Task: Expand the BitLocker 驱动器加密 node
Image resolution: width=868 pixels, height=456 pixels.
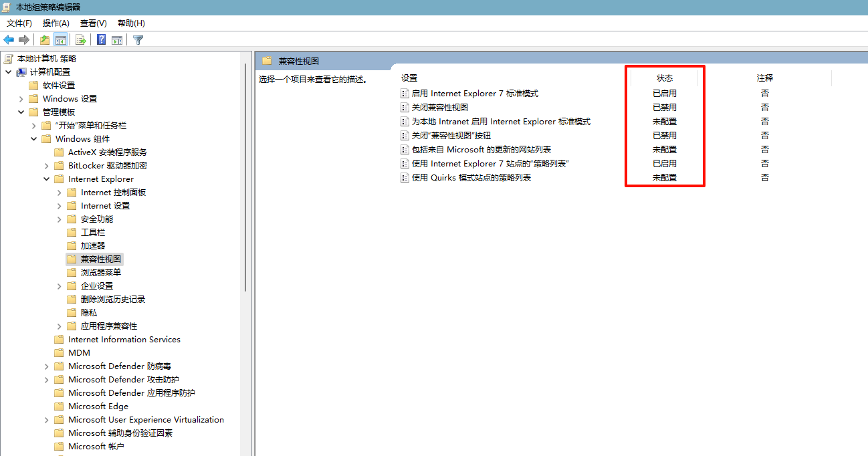Action: 46,165
